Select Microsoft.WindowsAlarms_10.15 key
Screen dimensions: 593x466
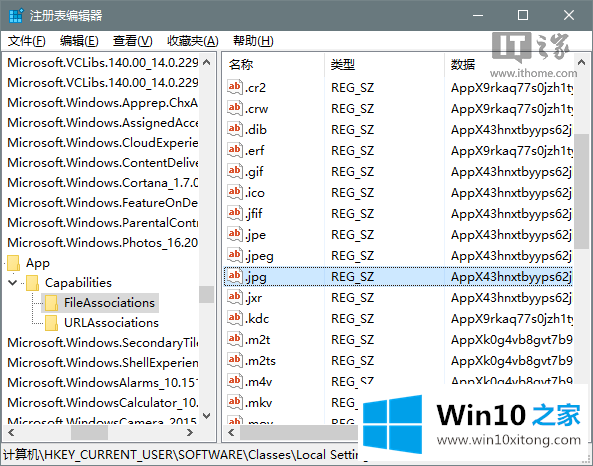[102, 383]
